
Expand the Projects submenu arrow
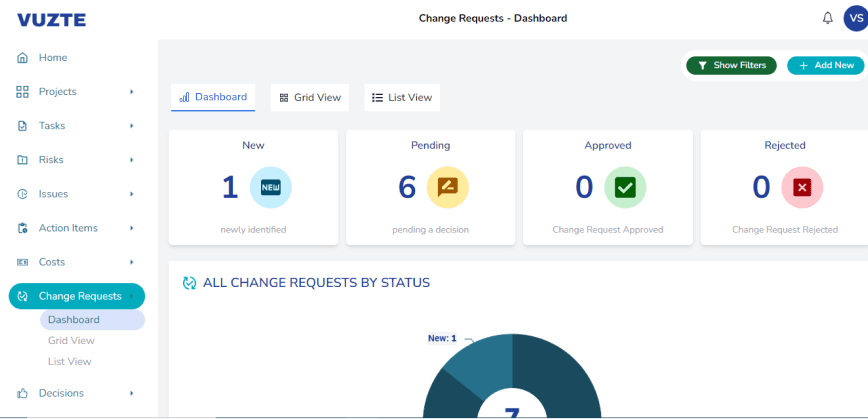pos(131,92)
